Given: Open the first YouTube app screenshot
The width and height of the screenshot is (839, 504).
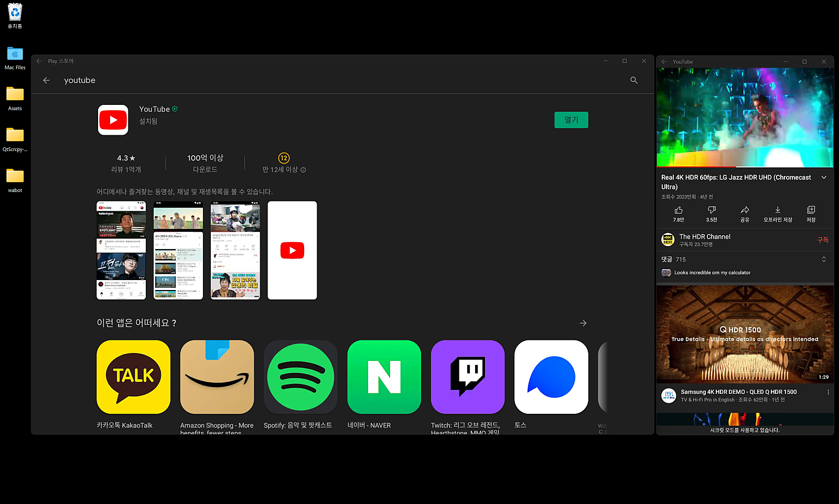Looking at the screenshot, I should [x=121, y=250].
